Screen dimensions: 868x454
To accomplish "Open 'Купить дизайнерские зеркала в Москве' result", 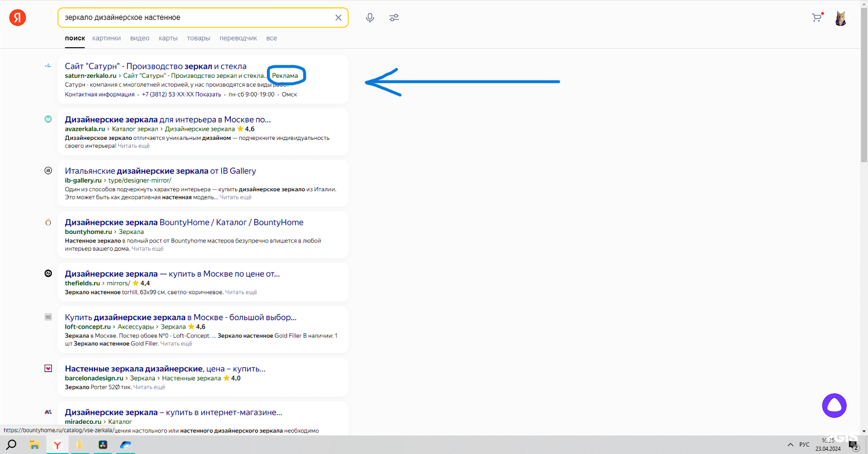I will click(x=181, y=317).
